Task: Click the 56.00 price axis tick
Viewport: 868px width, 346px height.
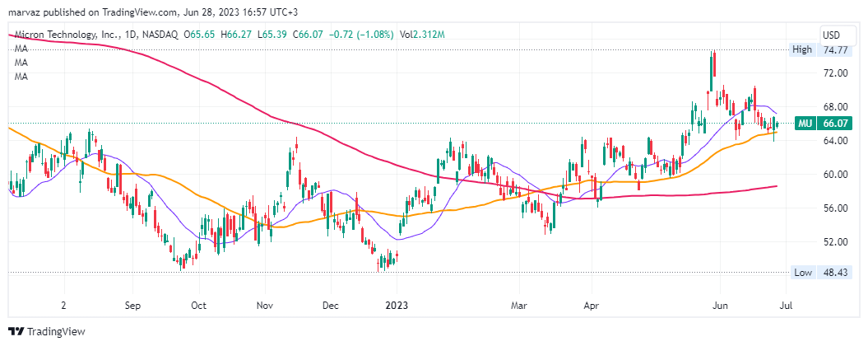Action: click(835, 208)
